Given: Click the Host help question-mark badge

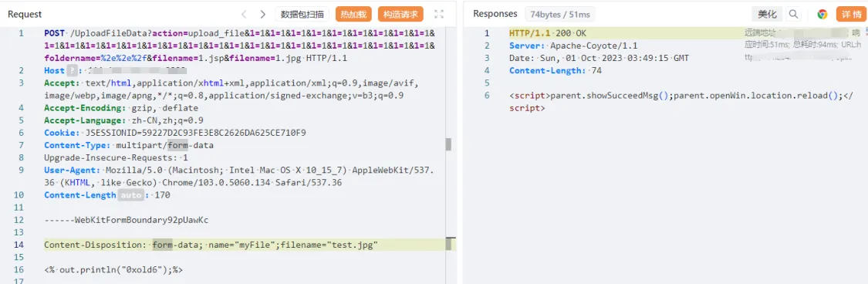Looking at the screenshot, I should point(73,71).
